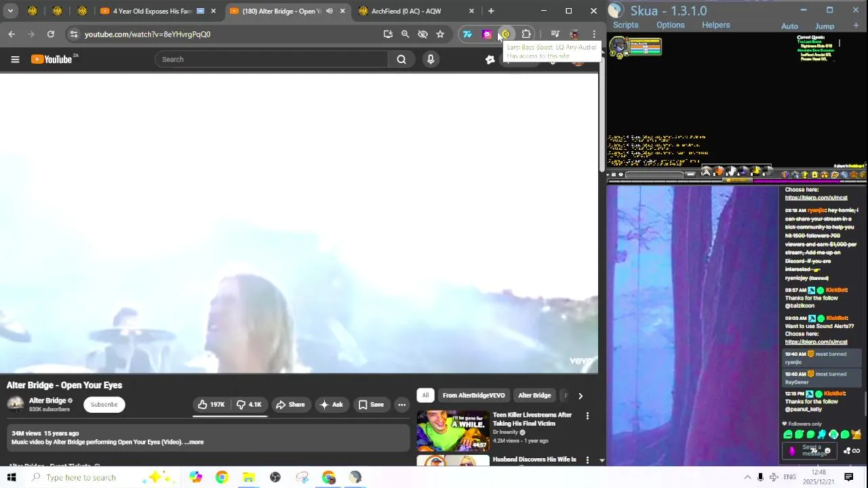Open the 7TV extension icon
This screenshot has width=868, height=488.
467,34
